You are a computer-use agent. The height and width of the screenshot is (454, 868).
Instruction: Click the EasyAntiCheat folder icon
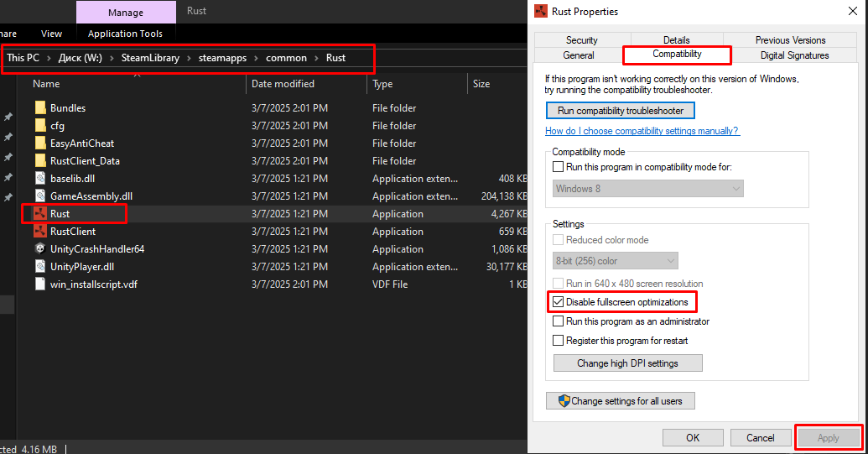[x=40, y=144]
